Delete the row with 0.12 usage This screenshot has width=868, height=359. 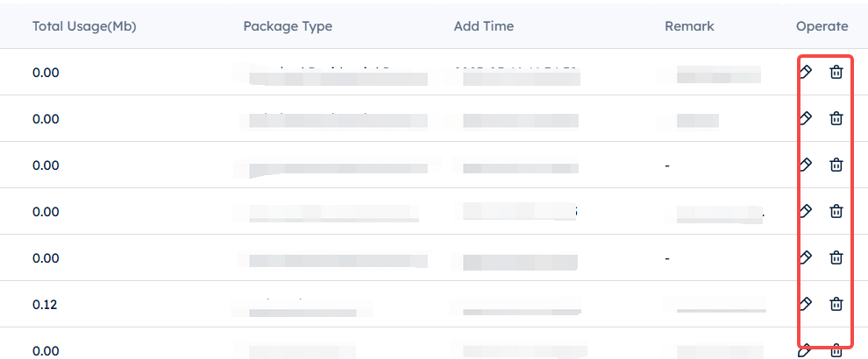tap(836, 304)
